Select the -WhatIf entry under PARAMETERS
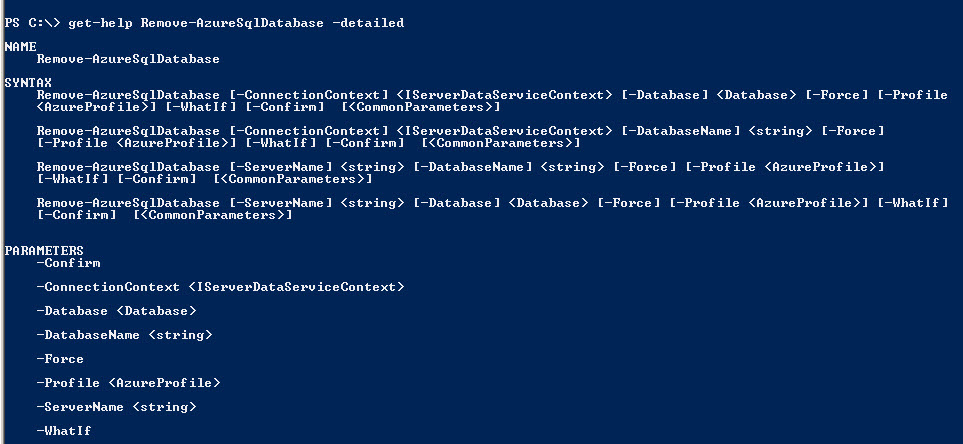963x444 pixels. 64,431
